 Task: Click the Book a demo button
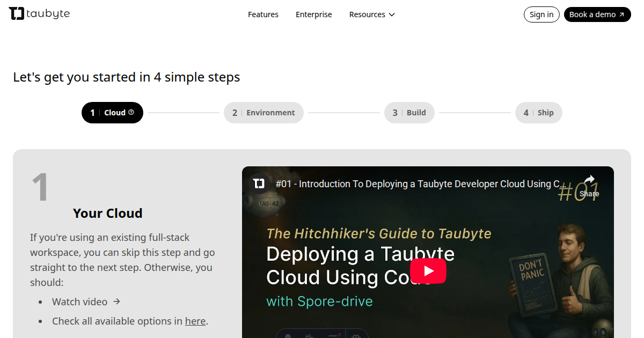(x=597, y=14)
